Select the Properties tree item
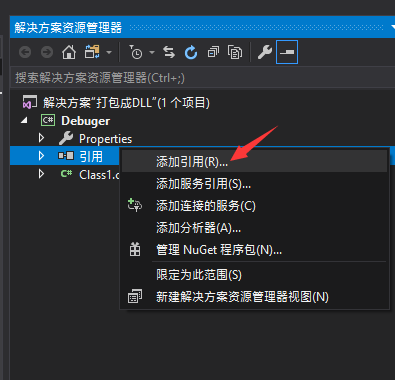 105,139
